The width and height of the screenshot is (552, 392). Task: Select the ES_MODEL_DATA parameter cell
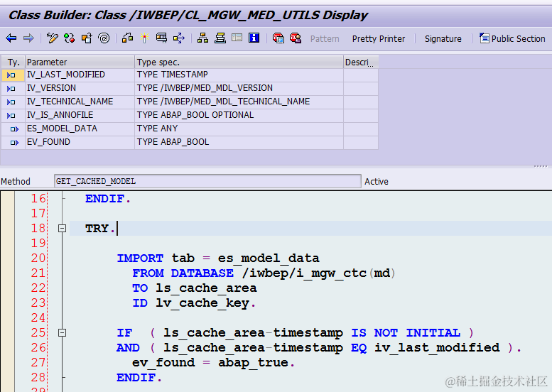coord(80,129)
